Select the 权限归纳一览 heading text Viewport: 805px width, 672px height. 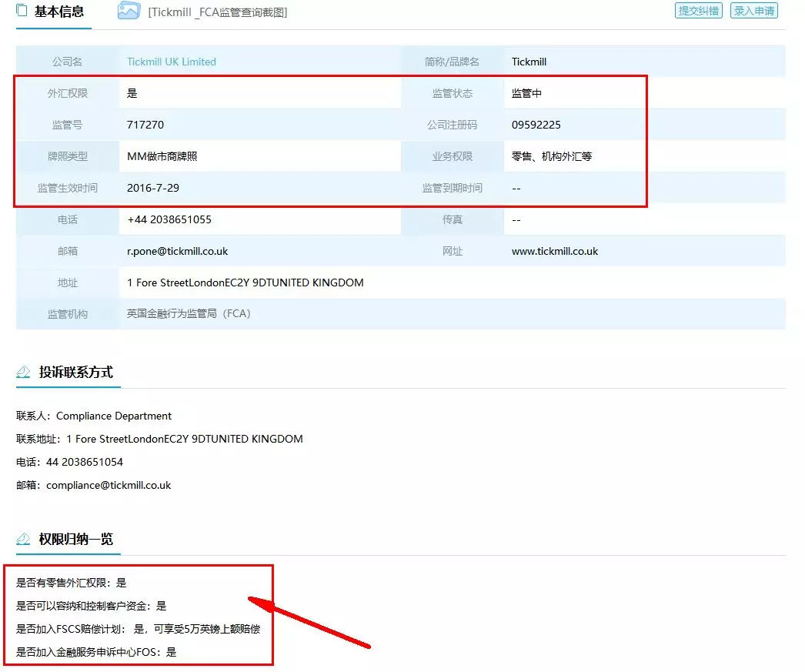pyautogui.click(x=76, y=539)
